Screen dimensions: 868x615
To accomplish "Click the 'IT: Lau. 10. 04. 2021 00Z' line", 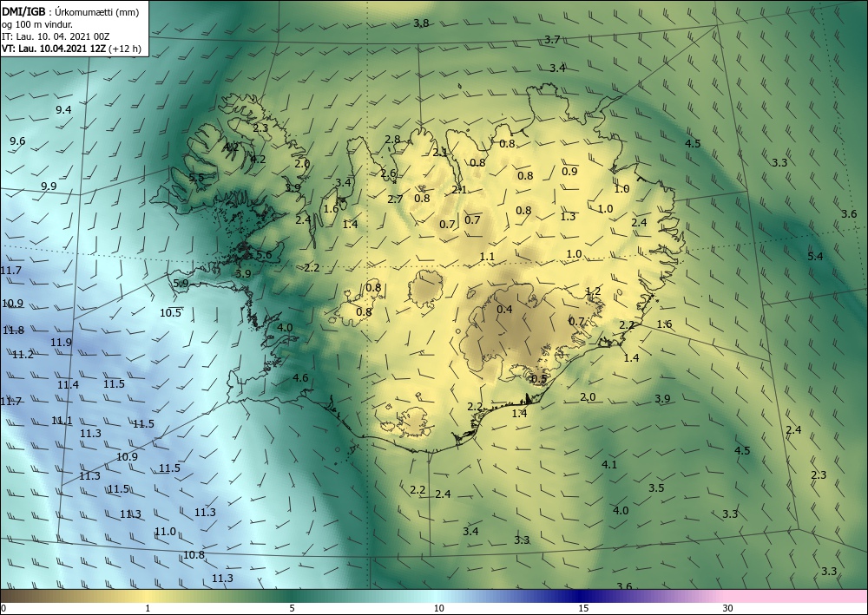I will [56, 36].
